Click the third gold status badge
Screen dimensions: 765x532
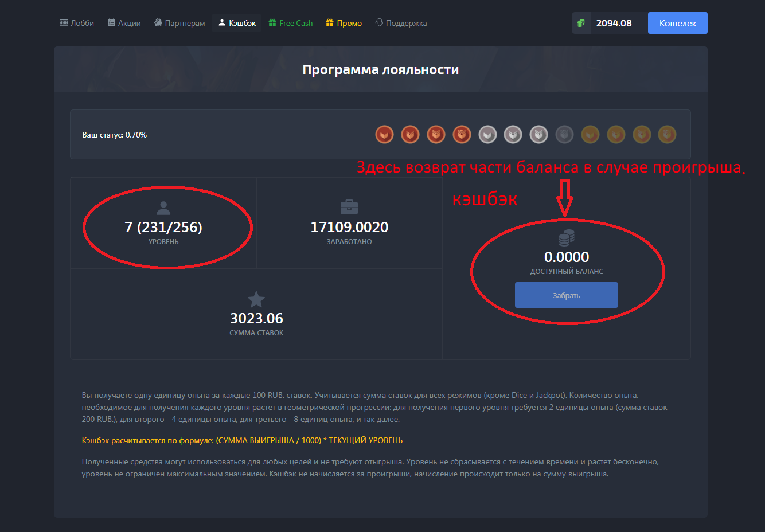click(x=642, y=135)
